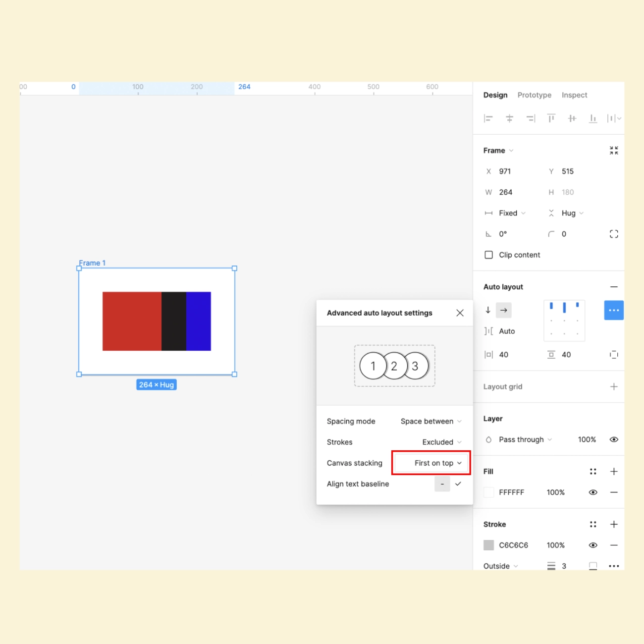Open stroke position Outside dropdown
The image size is (644, 644).
point(501,566)
